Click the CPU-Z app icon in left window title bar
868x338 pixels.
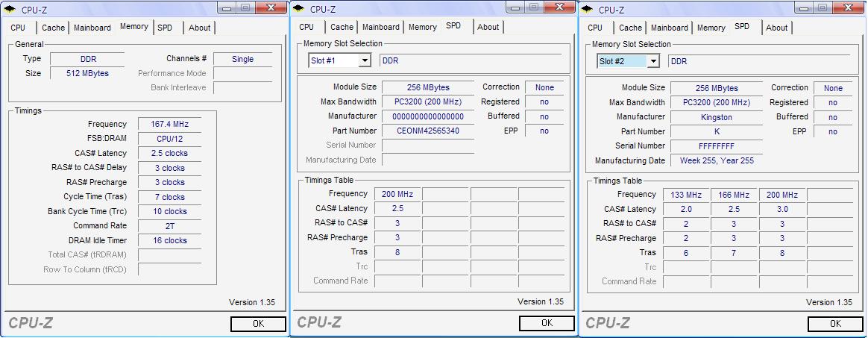(x=10, y=10)
